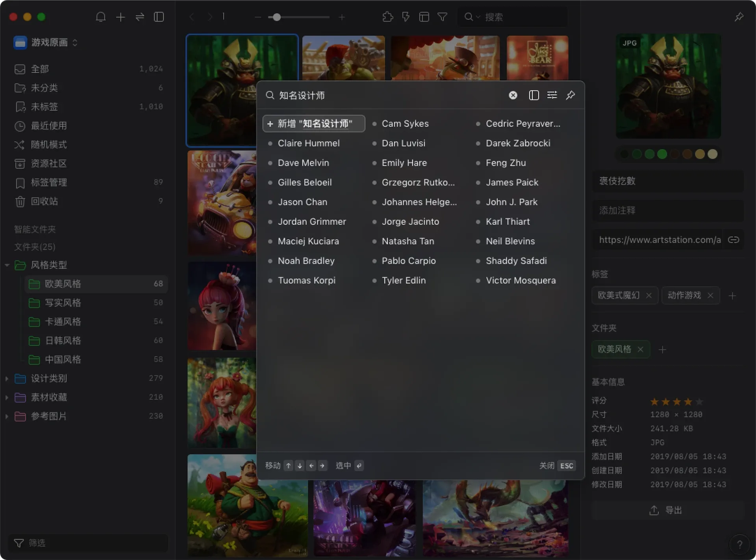This screenshot has width=756, height=560.
Task: Remove the 欧美式魔幻 tag
Action: pyautogui.click(x=649, y=296)
